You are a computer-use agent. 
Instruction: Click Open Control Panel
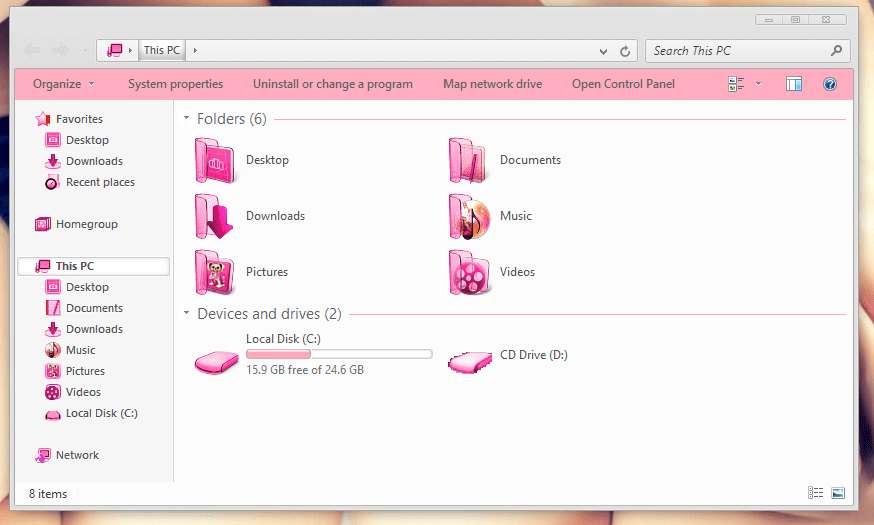(x=623, y=85)
